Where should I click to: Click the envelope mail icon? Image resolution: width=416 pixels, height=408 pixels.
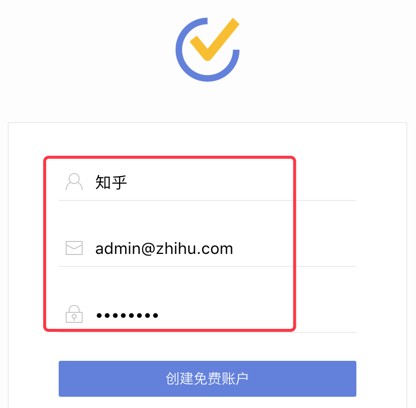(74, 248)
